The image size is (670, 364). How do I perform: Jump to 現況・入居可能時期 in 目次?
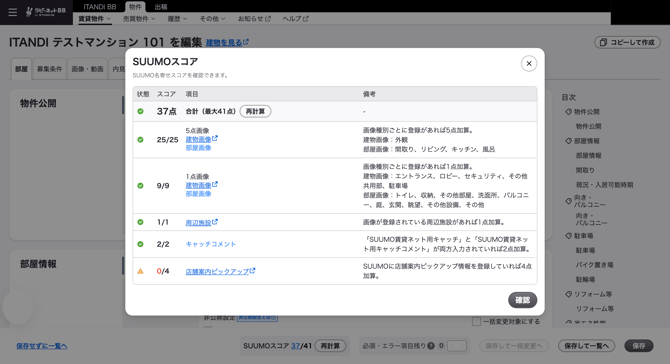tap(604, 185)
